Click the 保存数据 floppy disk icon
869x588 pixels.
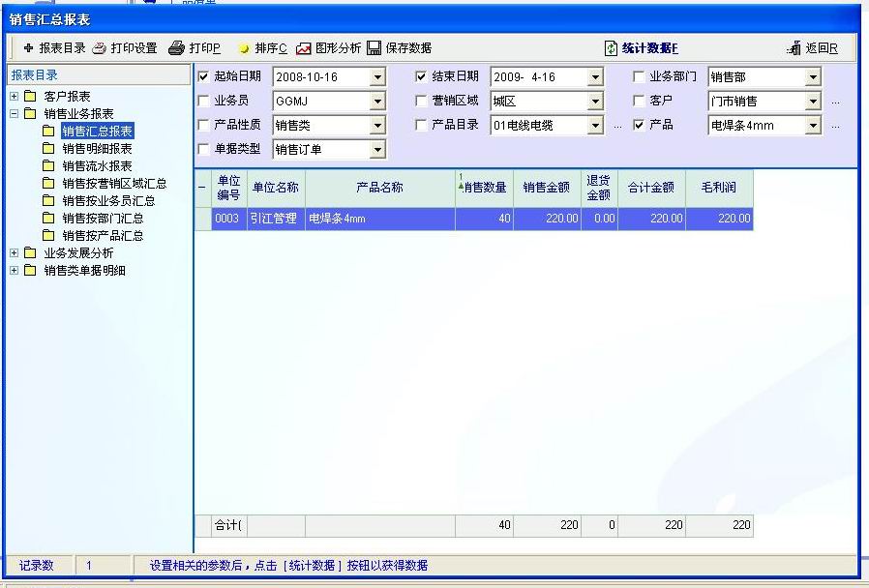(375, 48)
